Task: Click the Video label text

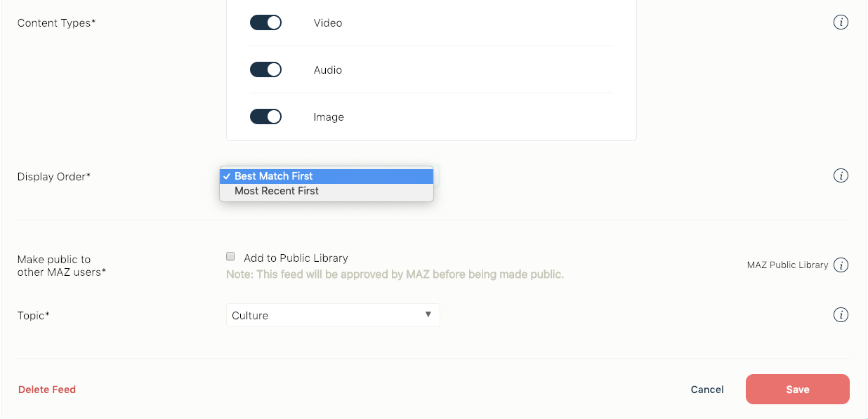Action: coord(328,23)
